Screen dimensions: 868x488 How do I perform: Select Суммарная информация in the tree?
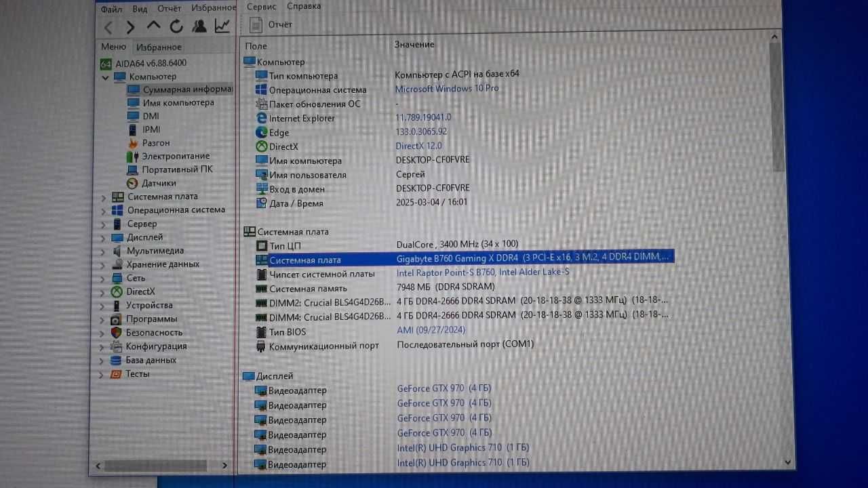click(180, 89)
